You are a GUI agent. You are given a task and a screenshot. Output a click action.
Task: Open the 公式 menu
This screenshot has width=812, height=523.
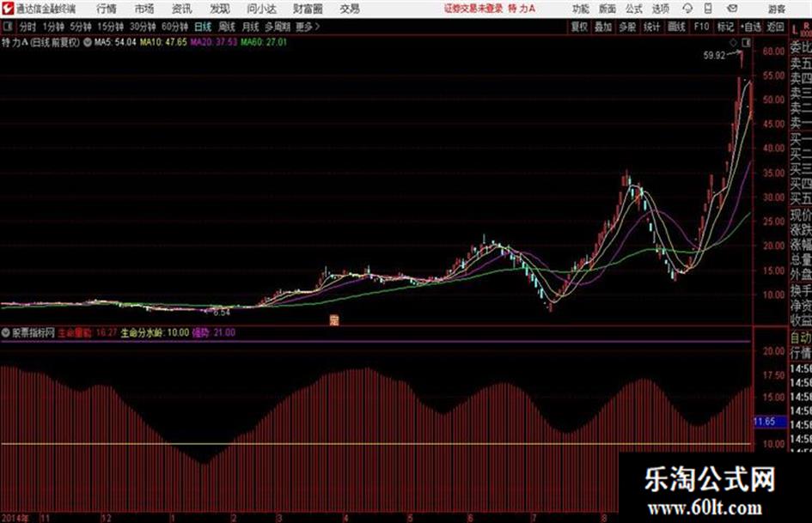634,9
